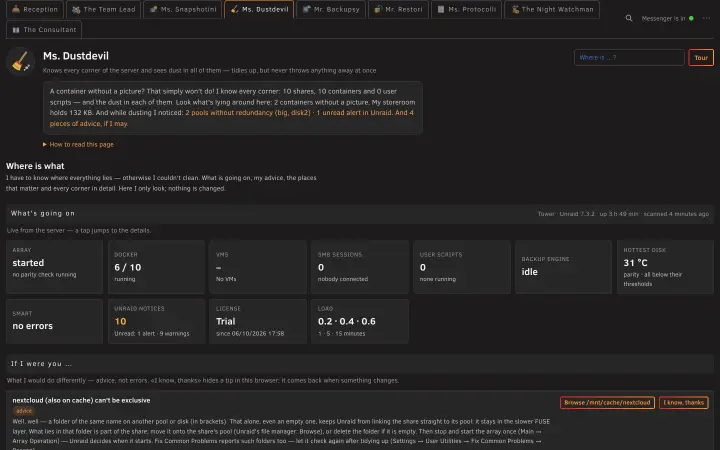Open the Unraid Notices card

(156, 321)
